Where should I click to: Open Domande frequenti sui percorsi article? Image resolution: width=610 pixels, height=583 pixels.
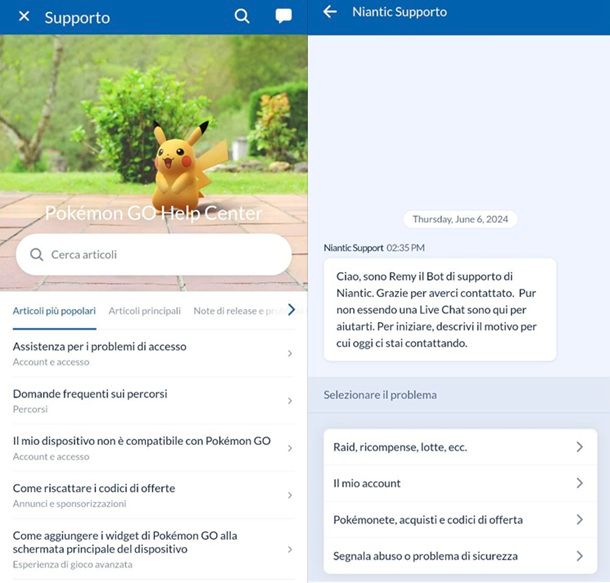point(153,401)
